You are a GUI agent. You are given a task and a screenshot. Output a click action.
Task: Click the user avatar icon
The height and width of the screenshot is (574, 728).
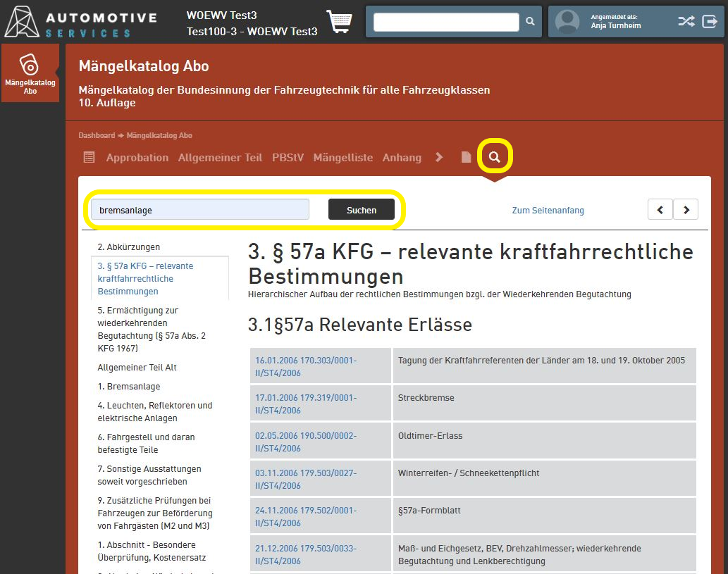tap(567, 22)
